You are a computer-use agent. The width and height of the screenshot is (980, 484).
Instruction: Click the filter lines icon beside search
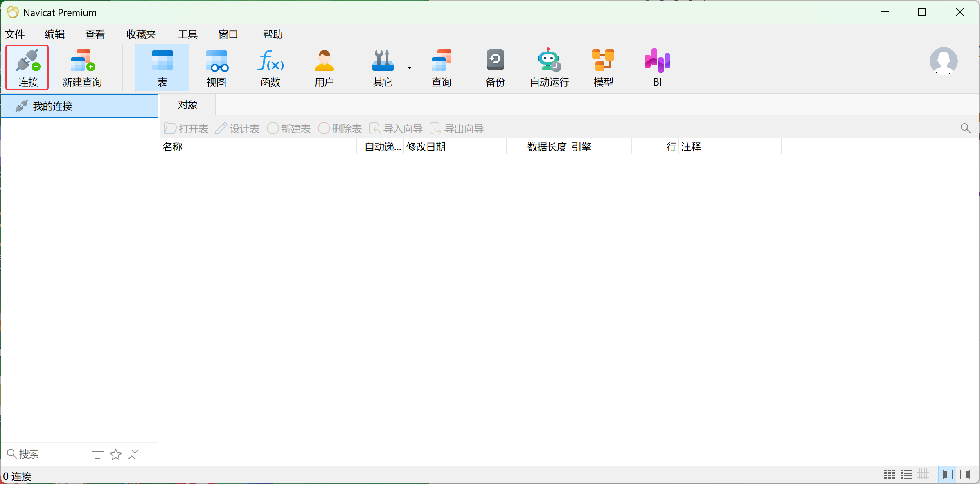(97, 455)
